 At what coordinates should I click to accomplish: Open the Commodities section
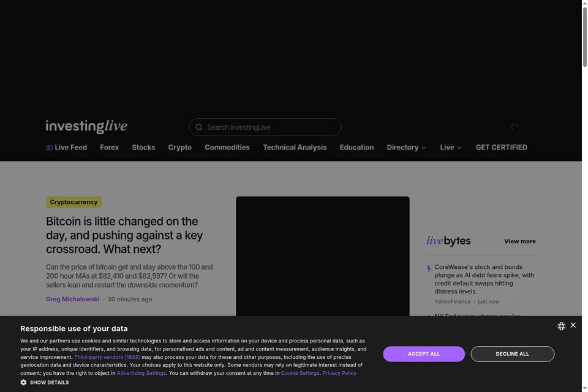pyautogui.click(x=227, y=148)
